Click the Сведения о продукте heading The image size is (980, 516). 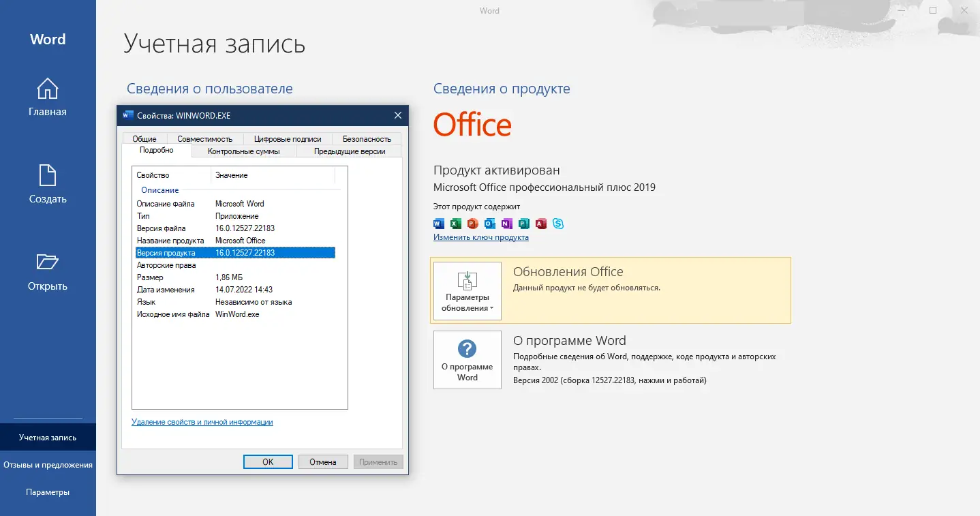click(x=502, y=89)
